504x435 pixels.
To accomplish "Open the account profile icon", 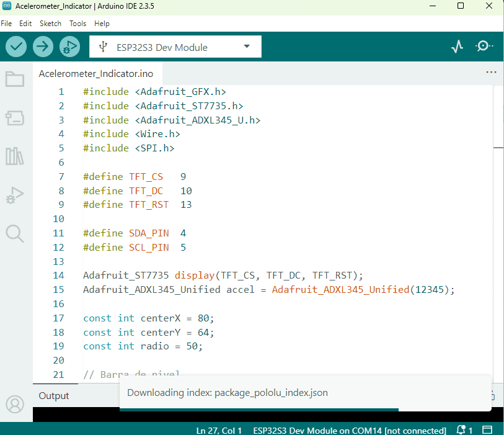I will pyautogui.click(x=15, y=405).
